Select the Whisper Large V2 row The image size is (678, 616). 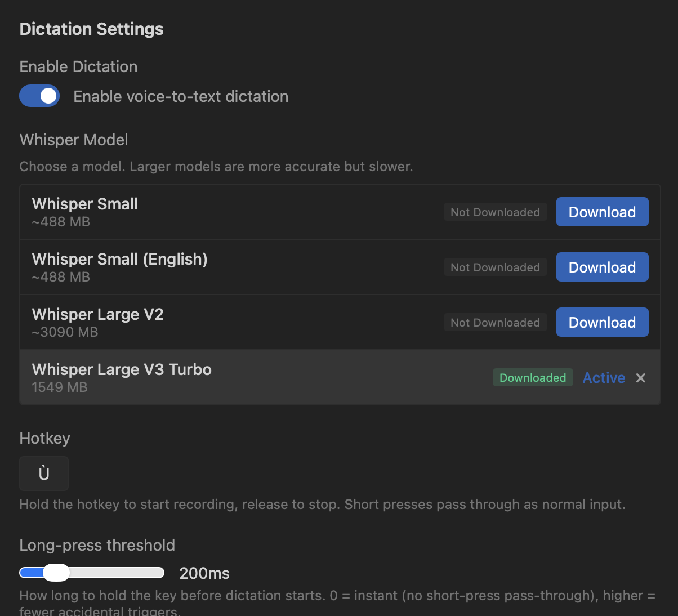[225, 322]
